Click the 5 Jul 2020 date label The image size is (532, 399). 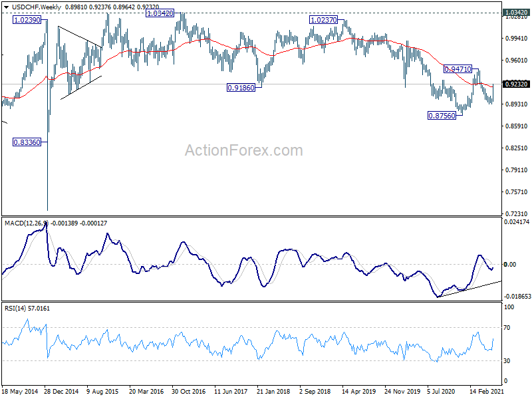click(x=441, y=392)
